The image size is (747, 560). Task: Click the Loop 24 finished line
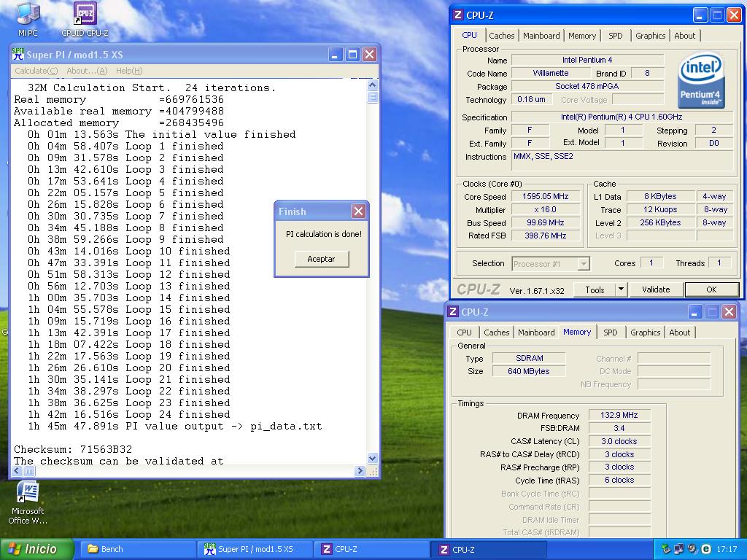coord(128,414)
